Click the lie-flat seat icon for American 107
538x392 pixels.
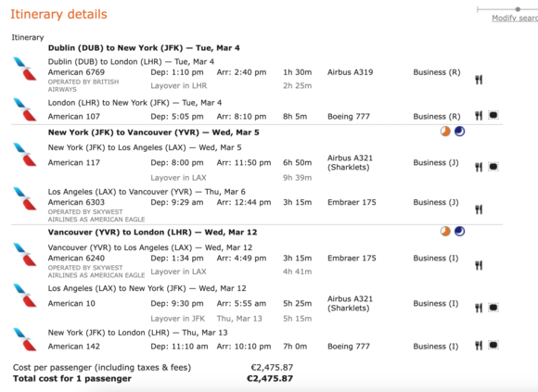point(493,115)
